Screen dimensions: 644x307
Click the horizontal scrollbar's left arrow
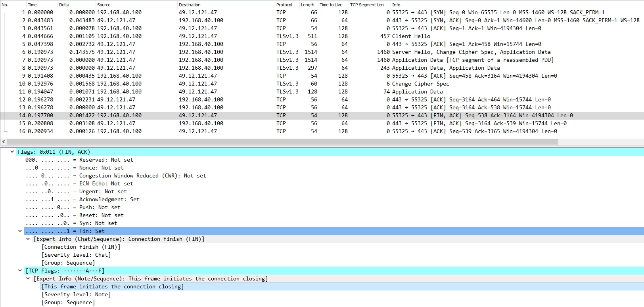coord(4,141)
